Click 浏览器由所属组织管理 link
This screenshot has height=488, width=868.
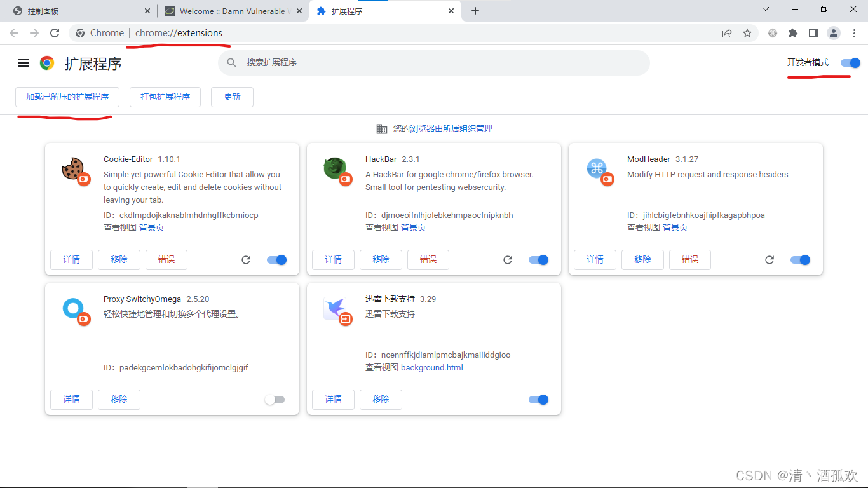(x=451, y=129)
